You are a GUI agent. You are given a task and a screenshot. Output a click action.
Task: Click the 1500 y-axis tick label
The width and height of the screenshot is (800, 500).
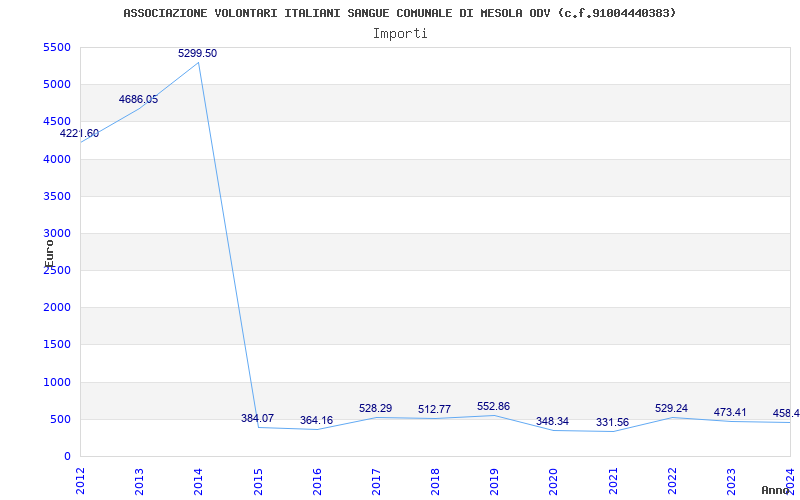click(x=57, y=345)
